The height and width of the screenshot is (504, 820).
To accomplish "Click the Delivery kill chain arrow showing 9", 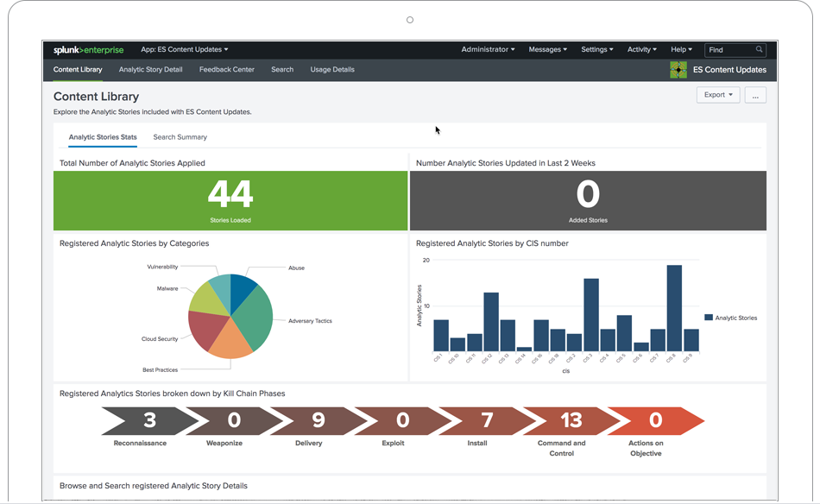I will (x=318, y=421).
